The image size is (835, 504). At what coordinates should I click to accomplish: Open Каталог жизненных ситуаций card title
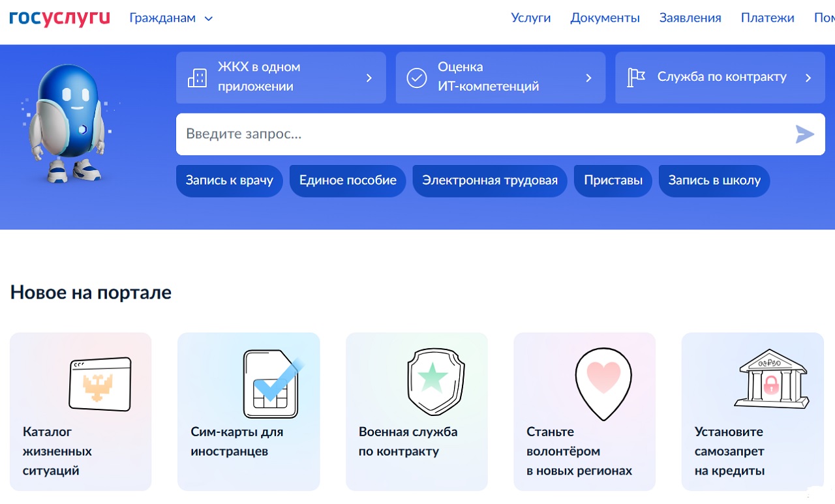57,451
